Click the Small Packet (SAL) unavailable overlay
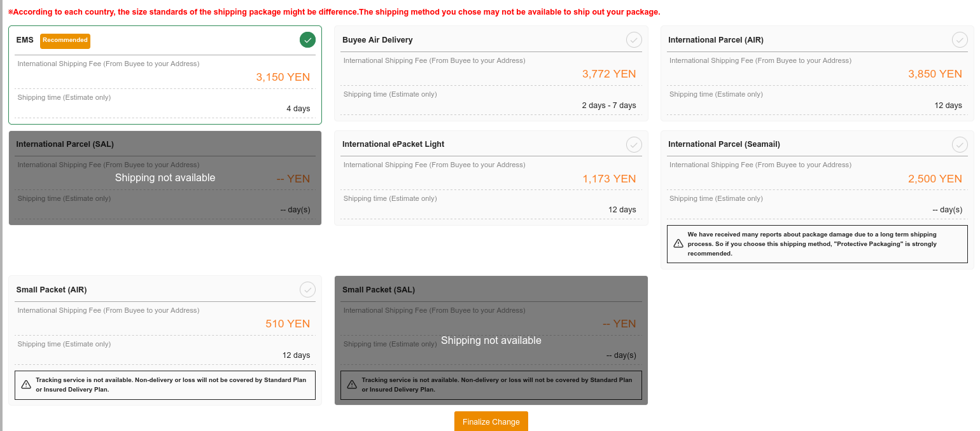980x431 pixels. coord(491,341)
